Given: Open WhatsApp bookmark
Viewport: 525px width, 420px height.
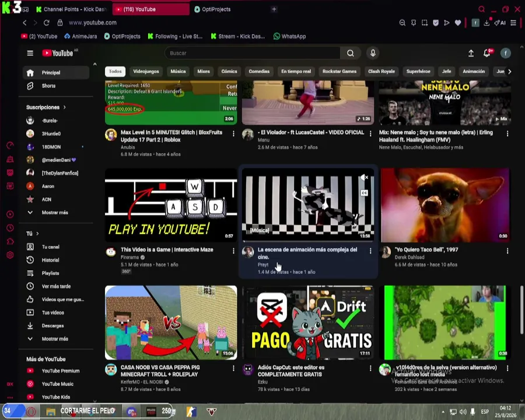Looking at the screenshot, I should click(289, 36).
